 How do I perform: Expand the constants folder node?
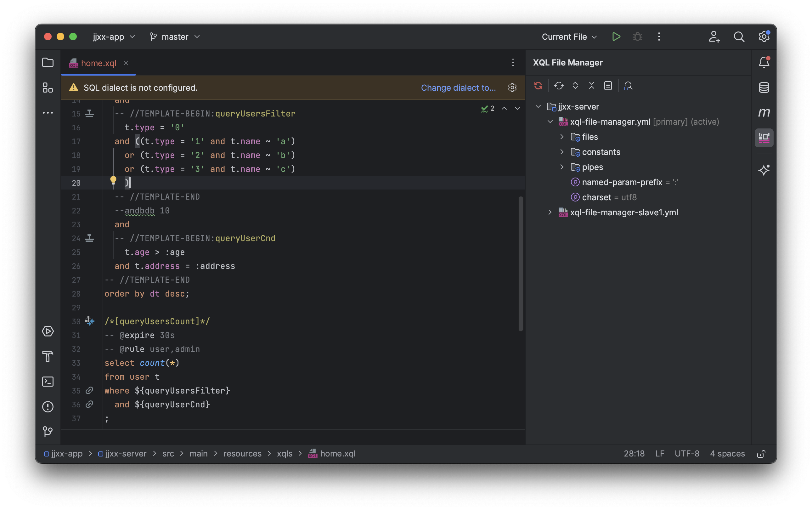562,152
